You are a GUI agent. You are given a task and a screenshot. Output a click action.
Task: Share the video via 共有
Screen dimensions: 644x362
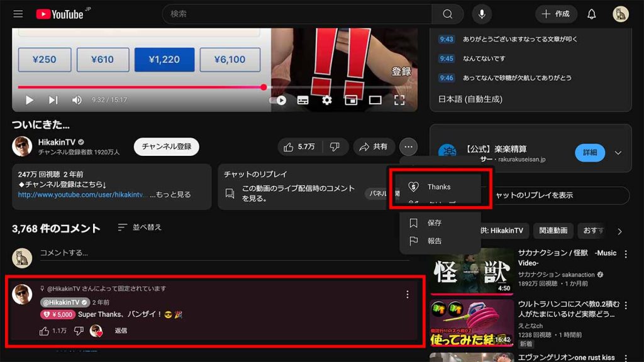pos(374,147)
